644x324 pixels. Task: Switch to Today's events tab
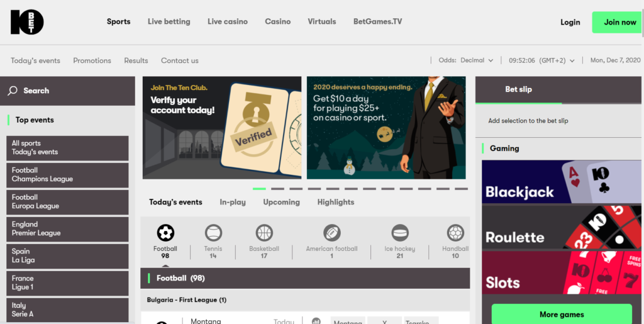[176, 202]
